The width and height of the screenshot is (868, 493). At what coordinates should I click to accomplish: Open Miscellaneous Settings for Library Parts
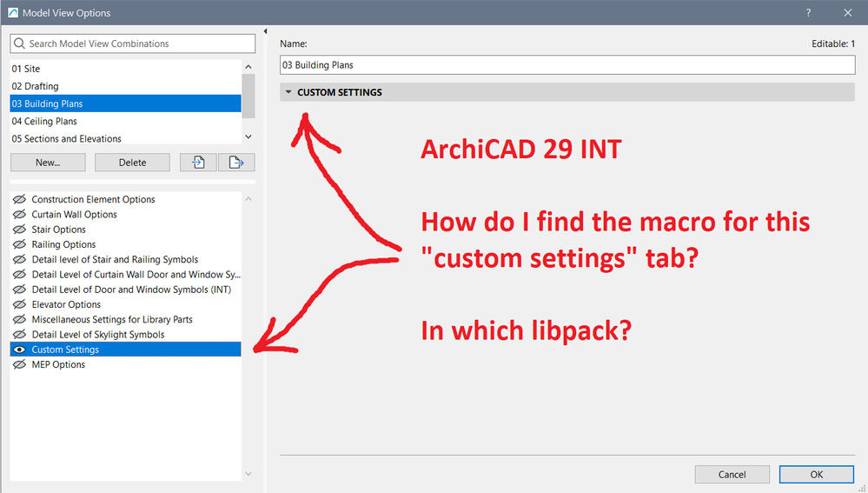(112, 318)
